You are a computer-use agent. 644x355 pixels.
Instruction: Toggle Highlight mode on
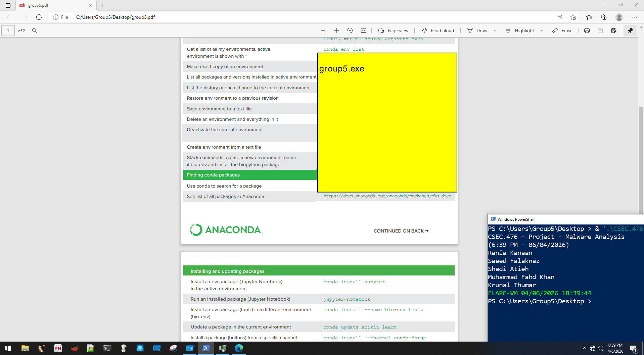520,31
